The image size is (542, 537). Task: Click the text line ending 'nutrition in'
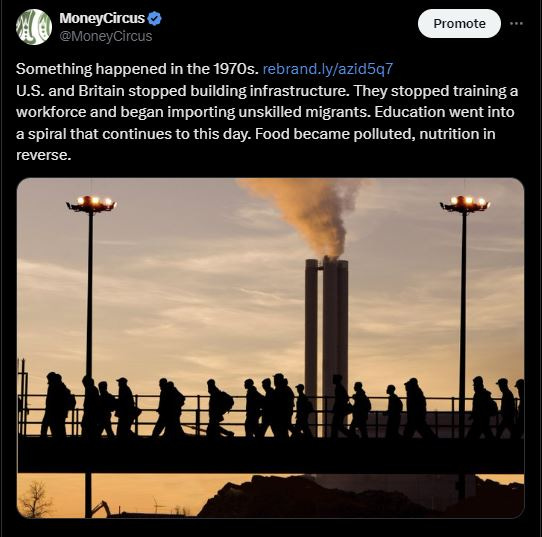click(256, 134)
